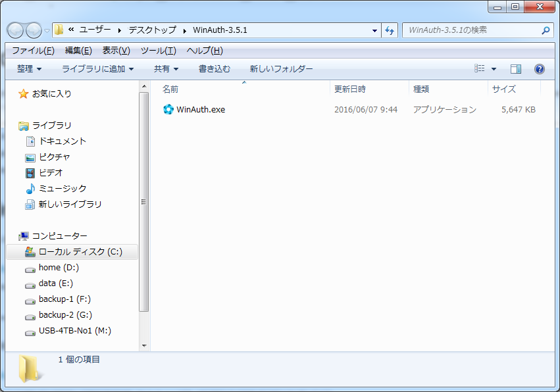
Task: Click the 新しいライブラリ icon
Action: pyautogui.click(x=30, y=205)
